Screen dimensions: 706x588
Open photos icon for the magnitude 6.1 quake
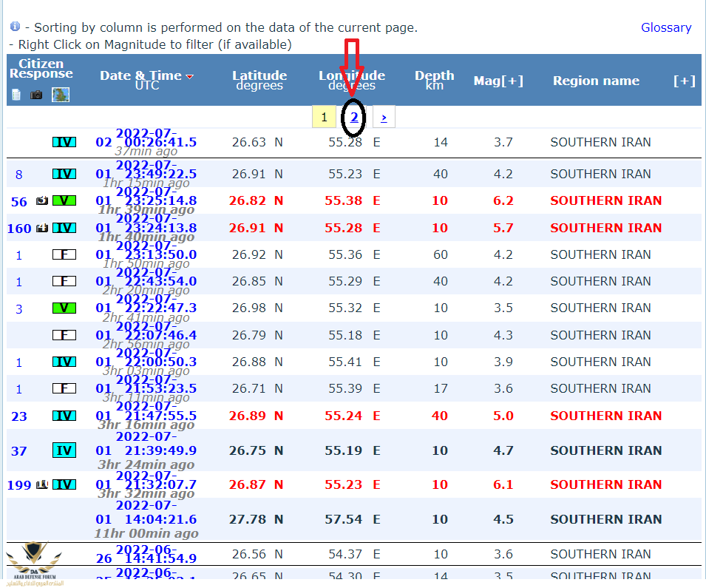42,484
